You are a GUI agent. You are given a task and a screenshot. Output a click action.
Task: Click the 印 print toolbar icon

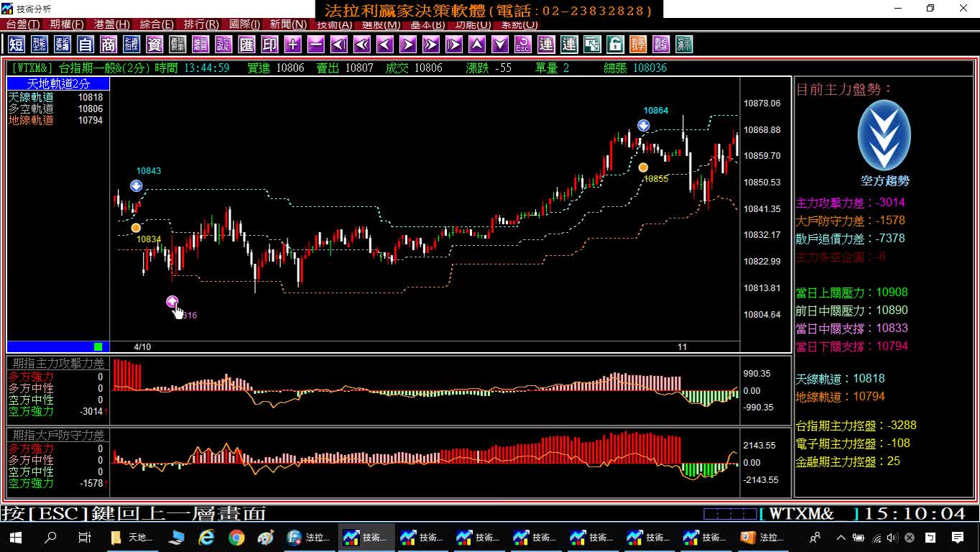point(269,45)
